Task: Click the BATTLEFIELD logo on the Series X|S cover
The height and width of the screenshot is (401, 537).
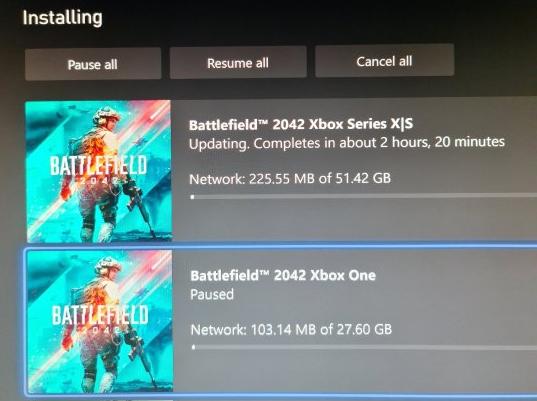Action: [99, 165]
